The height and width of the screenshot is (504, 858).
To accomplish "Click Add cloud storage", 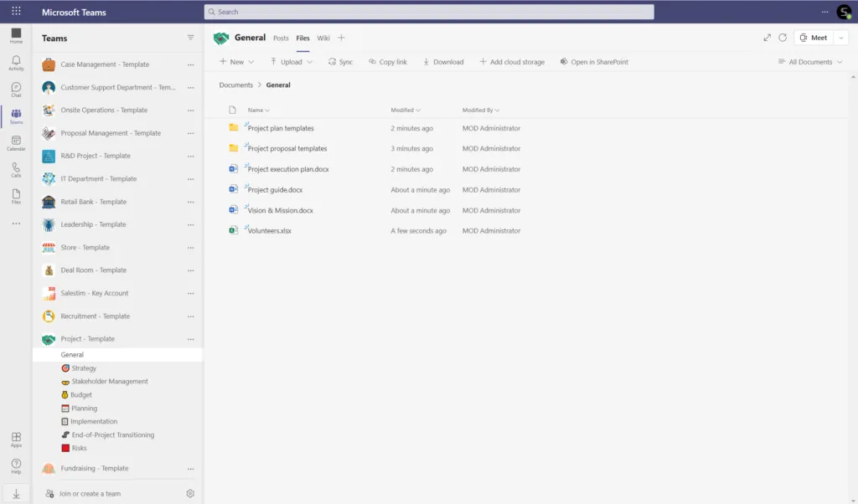I will (512, 62).
